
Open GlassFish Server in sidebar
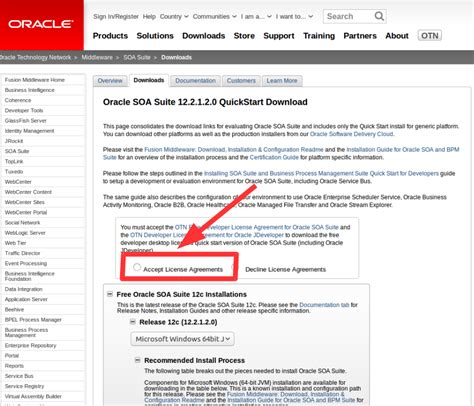point(26,121)
